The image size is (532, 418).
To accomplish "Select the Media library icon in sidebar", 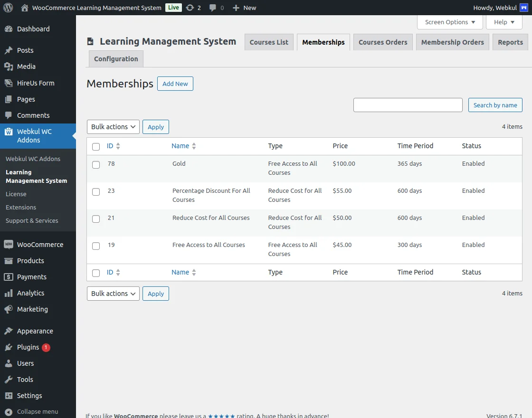I will coord(10,66).
